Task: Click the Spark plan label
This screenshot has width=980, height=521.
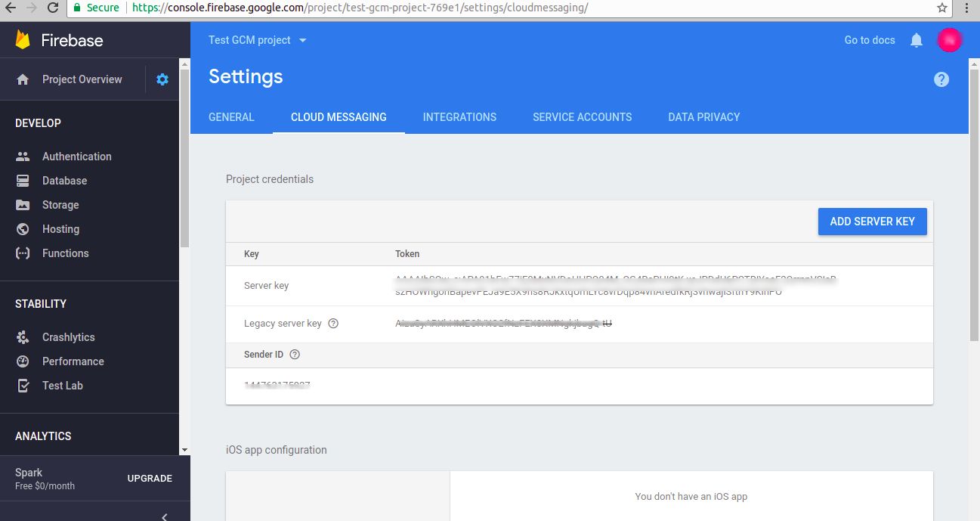Action: click(29, 473)
